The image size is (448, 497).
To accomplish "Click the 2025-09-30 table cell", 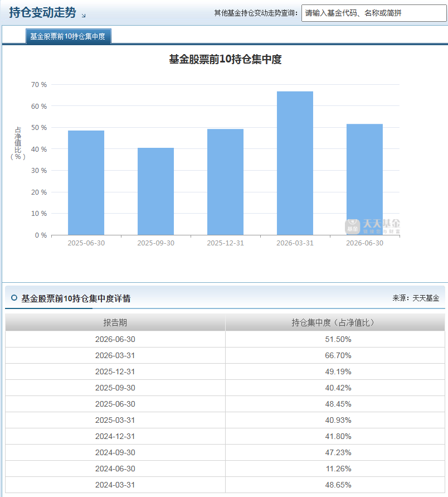I will [115, 388].
